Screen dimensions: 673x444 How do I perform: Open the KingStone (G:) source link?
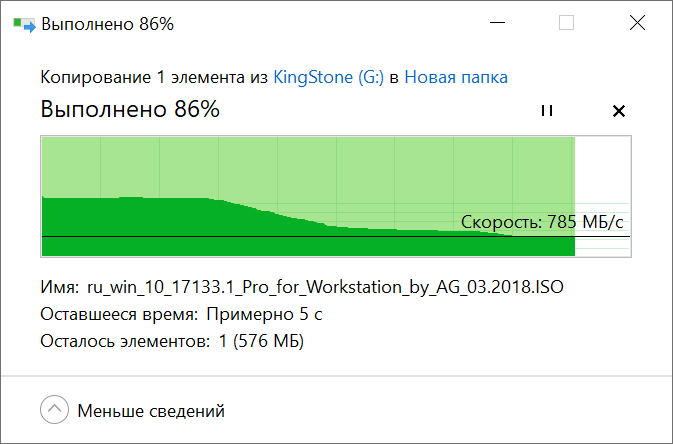coord(329,77)
